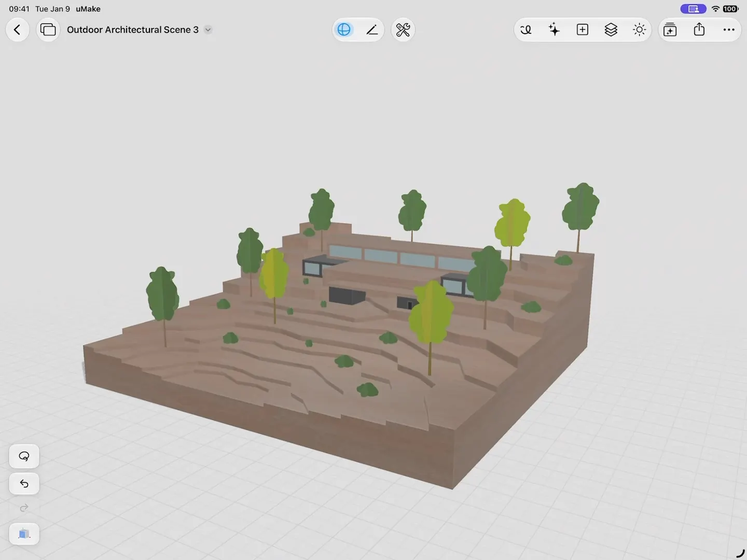Open the add-to-library icon
Image resolution: width=747 pixels, height=560 pixels.
pos(670,30)
